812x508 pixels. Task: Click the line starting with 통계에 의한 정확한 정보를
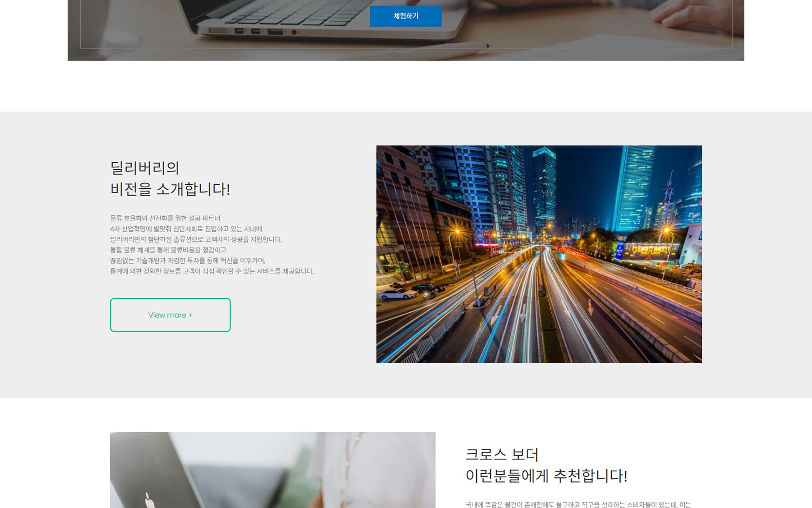click(x=212, y=271)
